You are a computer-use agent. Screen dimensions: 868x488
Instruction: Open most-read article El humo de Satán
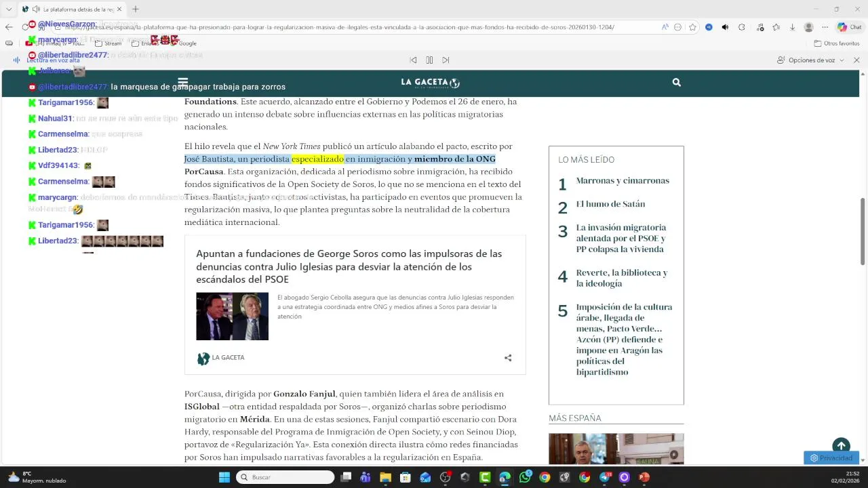pos(610,204)
